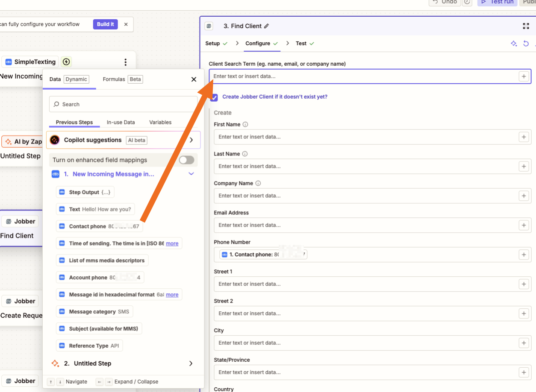
Task: Insert the List of mms media descriptors pill
Action: [102, 261]
